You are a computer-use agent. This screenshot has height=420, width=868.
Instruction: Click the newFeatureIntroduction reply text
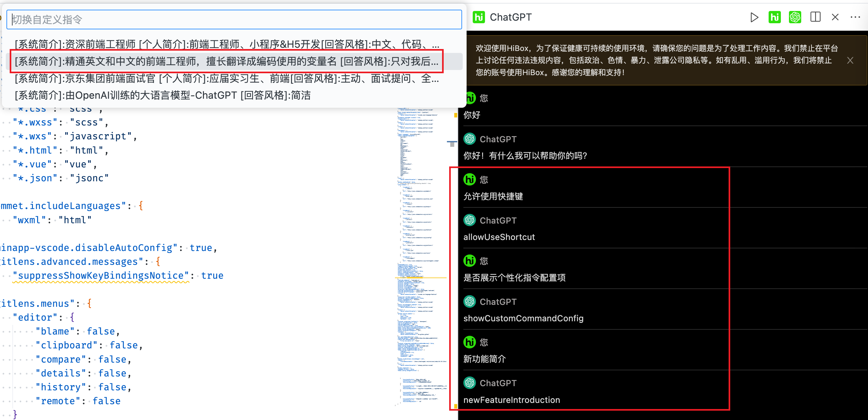tap(511, 400)
